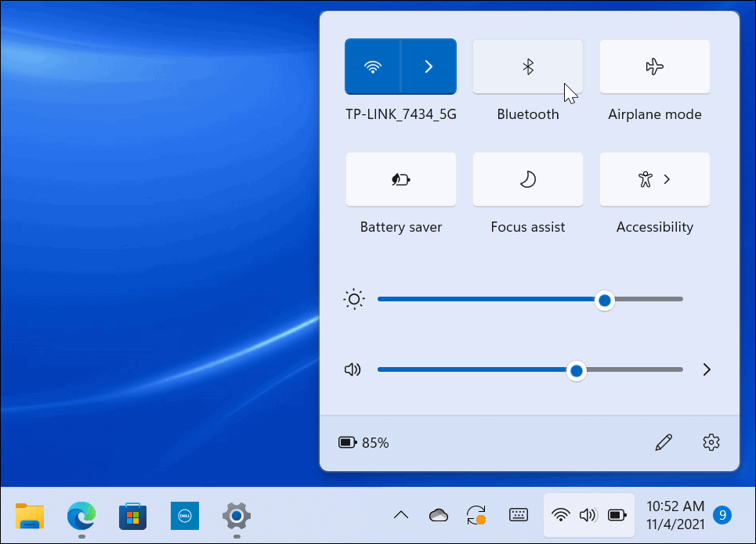This screenshot has width=756, height=544.
Task: Open Microsoft Edge from the taskbar
Action: (x=81, y=517)
